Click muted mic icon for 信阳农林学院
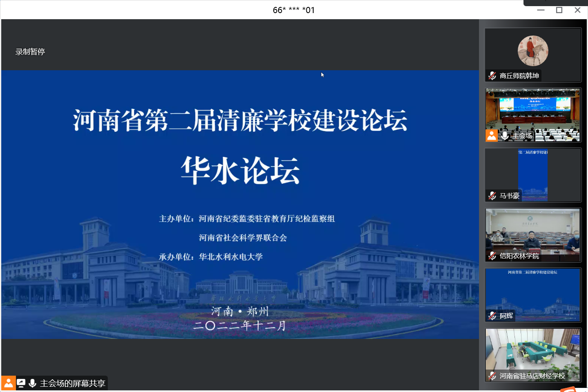588x392 pixels. point(492,256)
